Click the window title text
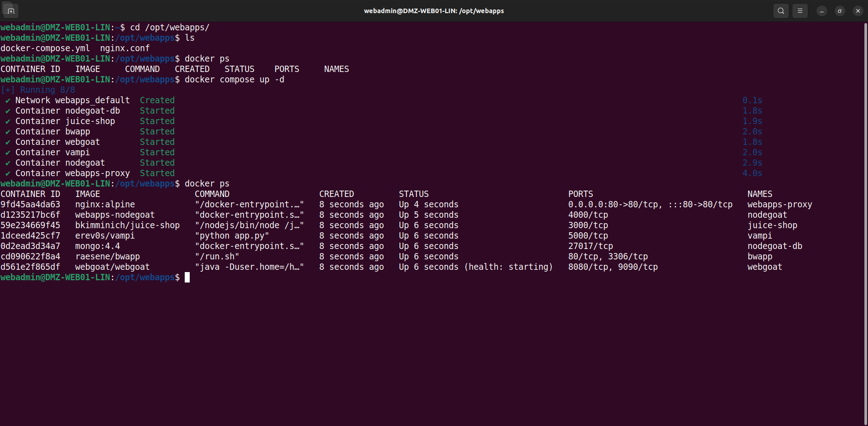Screen dimensions: 868x426 (434, 11)
